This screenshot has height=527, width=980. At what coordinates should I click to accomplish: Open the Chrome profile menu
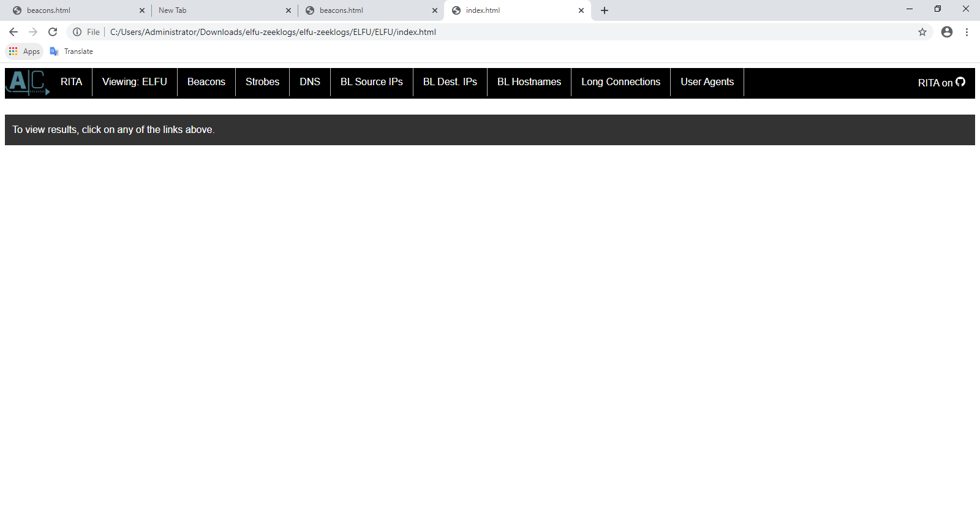click(x=947, y=32)
